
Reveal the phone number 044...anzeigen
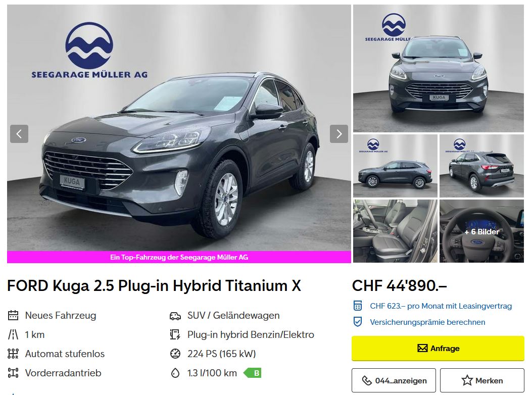pyautogui.click(x=394, y=380)
